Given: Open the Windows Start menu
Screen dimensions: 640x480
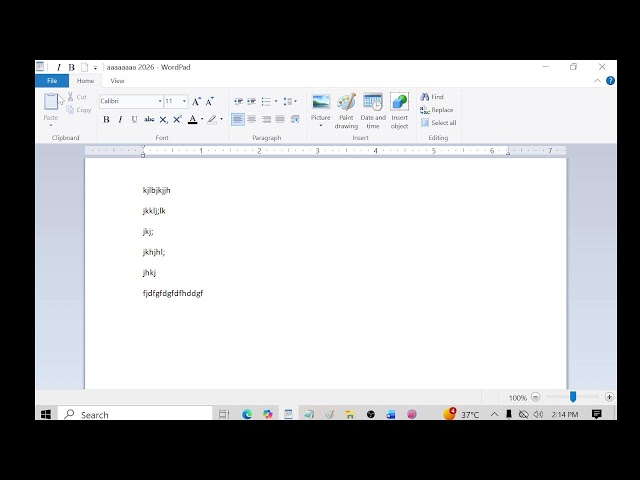Looking at the screenshot, I should (x=46, y=414).
